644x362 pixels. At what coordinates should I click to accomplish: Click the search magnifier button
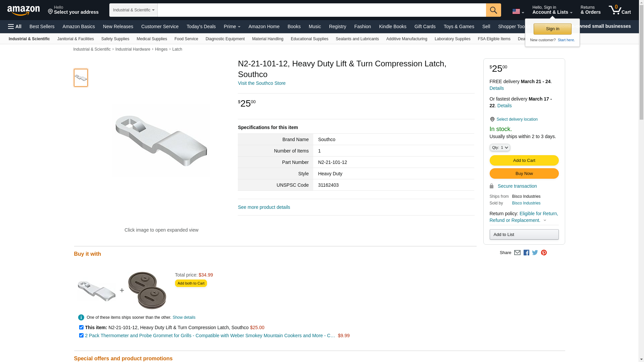point(493,10)
